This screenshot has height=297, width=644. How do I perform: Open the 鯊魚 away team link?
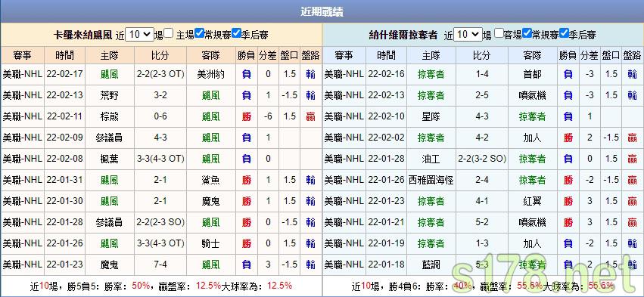210,180
